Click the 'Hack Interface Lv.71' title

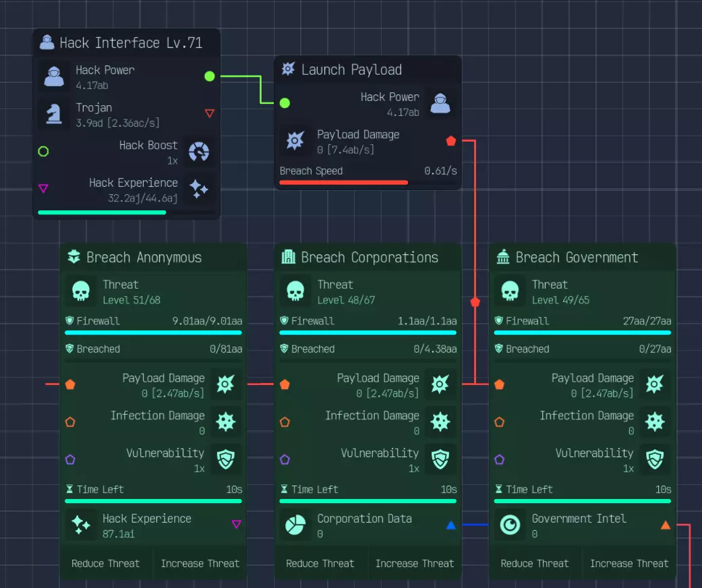pyautogui.click(x=131, y=43)
